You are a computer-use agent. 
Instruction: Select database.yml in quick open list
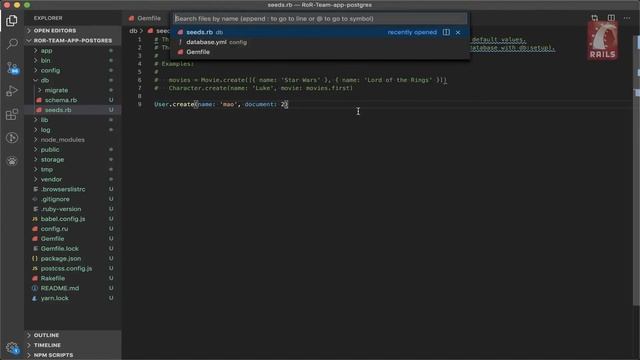tap(320, 42)
